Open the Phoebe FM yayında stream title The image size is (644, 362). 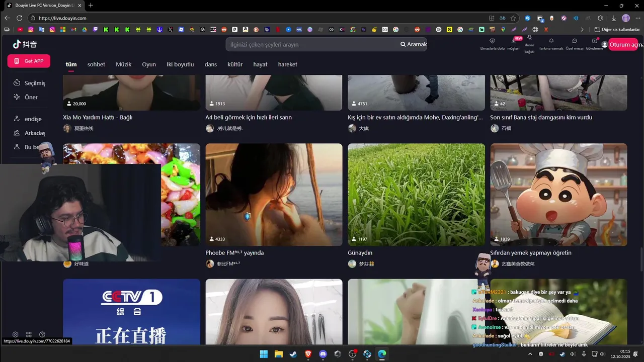(234, 253)
